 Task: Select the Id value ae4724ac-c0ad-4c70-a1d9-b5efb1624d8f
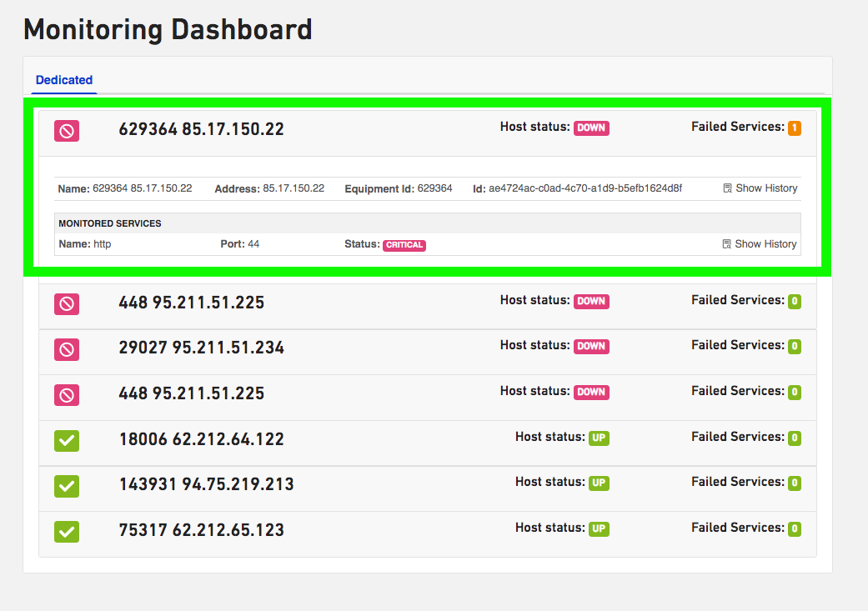point(585,188)
